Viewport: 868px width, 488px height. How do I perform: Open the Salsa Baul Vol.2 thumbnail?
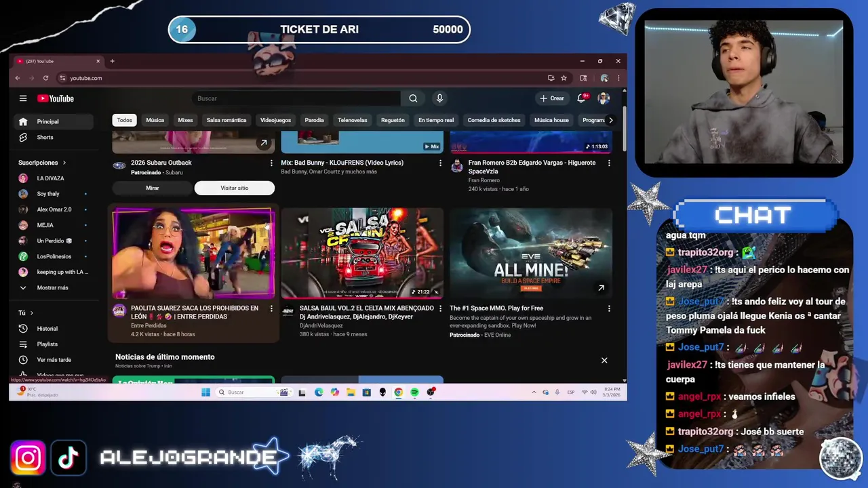[x=362, y=253]
